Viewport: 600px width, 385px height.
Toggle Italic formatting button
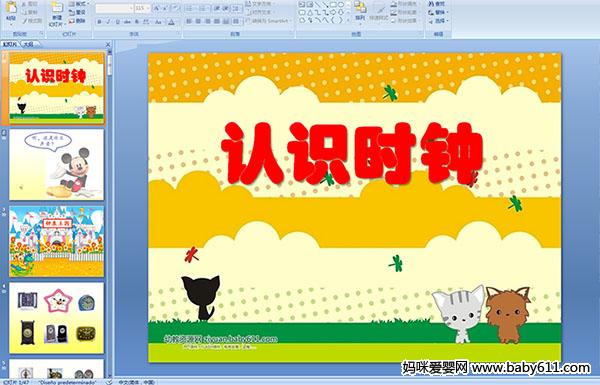pyautogui.click(x=108, y=22)
